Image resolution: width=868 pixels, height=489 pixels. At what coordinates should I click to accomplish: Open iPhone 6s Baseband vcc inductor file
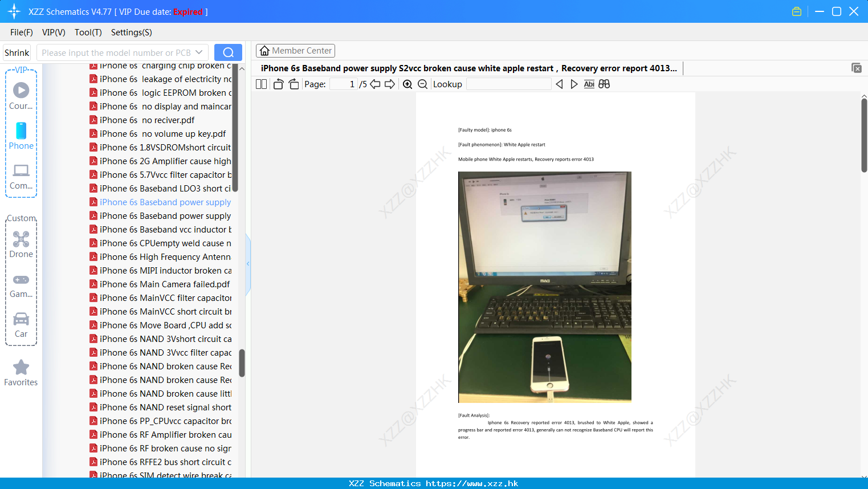click(x=160, y=230)
